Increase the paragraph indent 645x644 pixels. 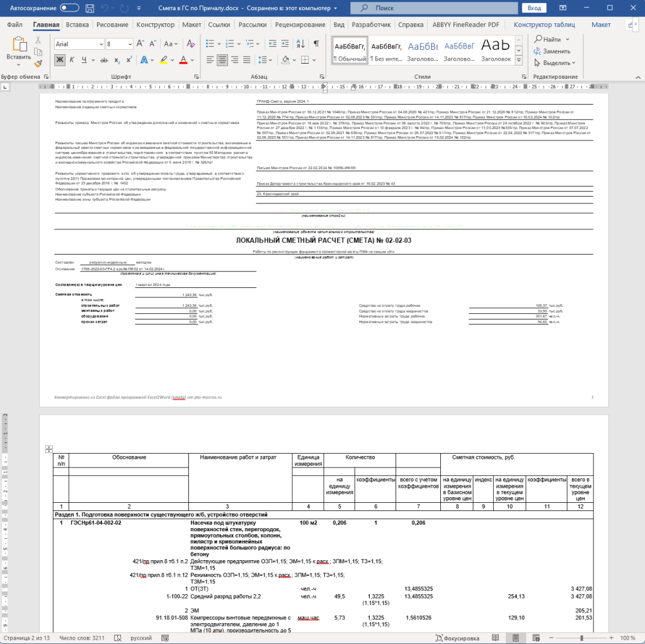[x=285, y=43]
